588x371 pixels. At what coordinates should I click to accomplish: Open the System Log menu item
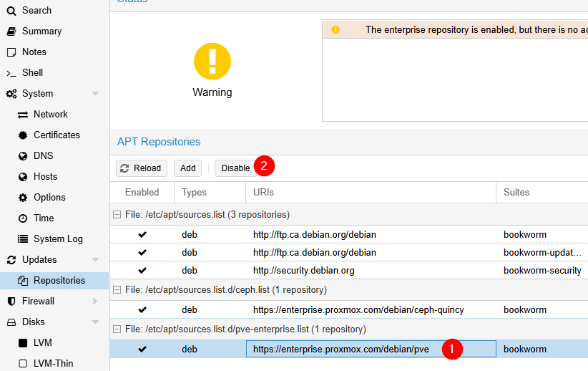[x=58, y=239]
